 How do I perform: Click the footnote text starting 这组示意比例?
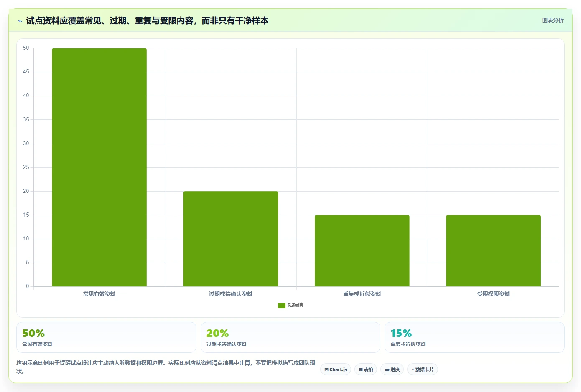(x=166, y=367)
